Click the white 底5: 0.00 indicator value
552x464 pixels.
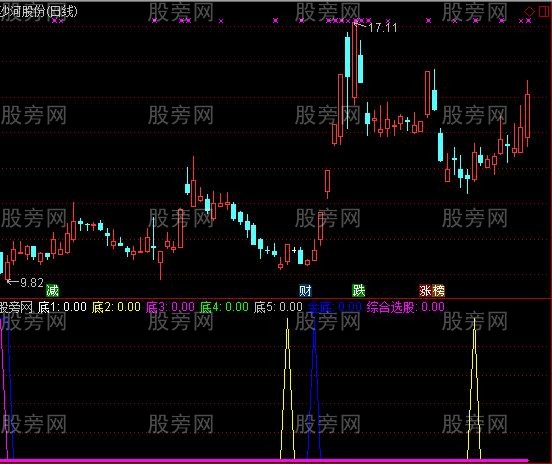tap(278, 307)
